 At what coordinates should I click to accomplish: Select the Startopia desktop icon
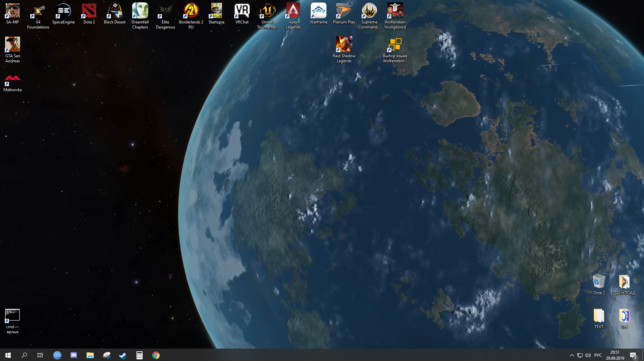coord(216,14)
